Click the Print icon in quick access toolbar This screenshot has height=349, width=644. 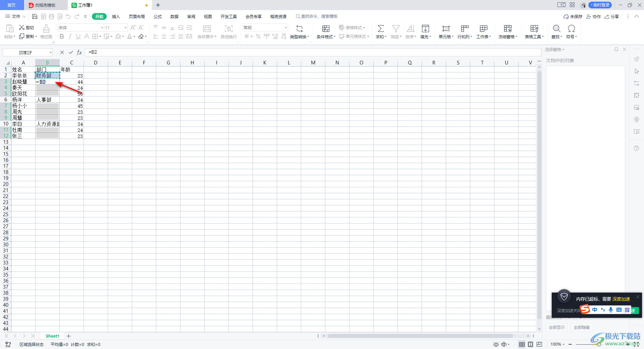tap(51, 16)
